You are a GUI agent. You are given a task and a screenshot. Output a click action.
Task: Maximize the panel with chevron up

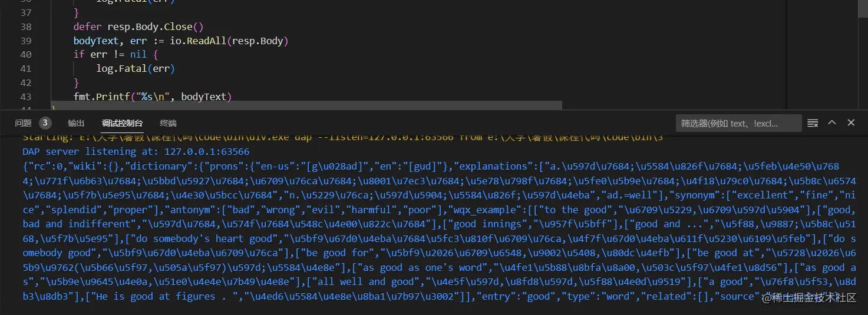[x=832, y=122]
